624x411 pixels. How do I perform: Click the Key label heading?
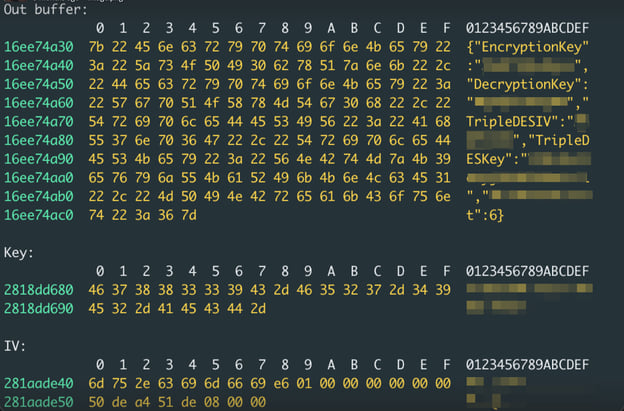(19, 253)
